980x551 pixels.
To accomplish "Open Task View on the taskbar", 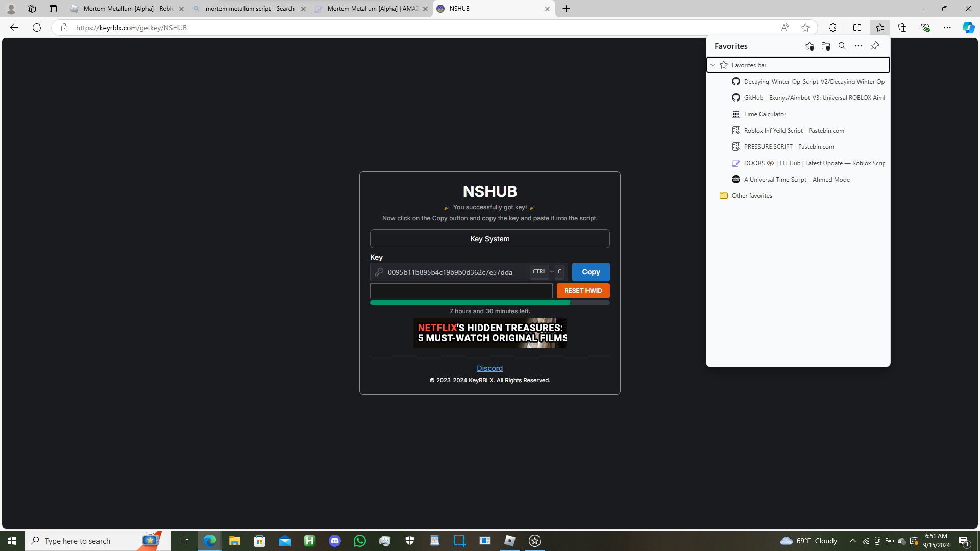I will pyautogui.click(x=184, y=541).
